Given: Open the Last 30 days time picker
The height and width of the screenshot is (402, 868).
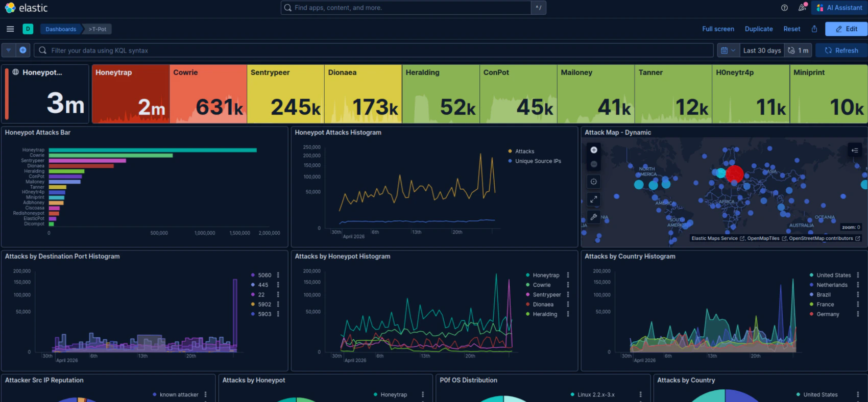Looking at the screenshot, I should pyautogui.click(x=762, y=51).
